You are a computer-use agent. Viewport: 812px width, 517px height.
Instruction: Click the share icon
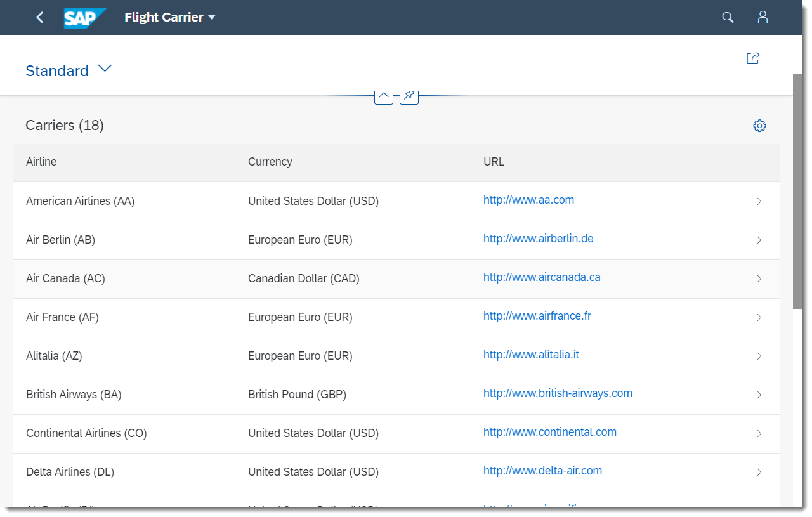(753, 58)
